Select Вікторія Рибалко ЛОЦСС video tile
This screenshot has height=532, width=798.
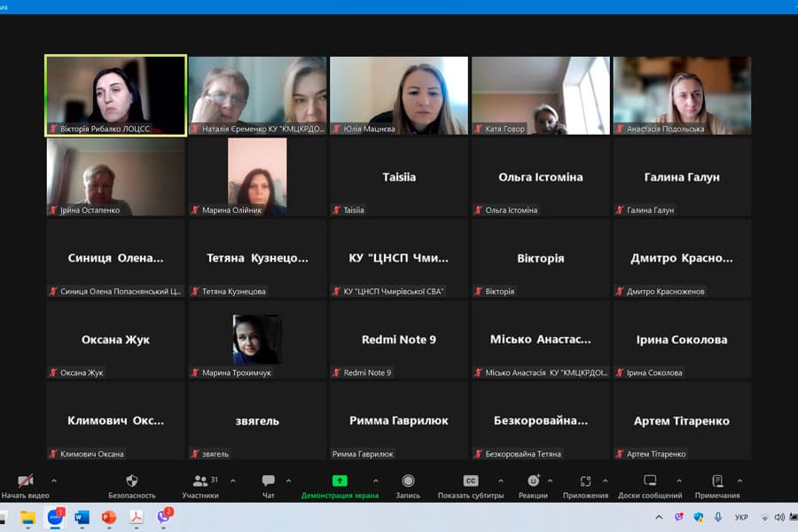[116, 96]
